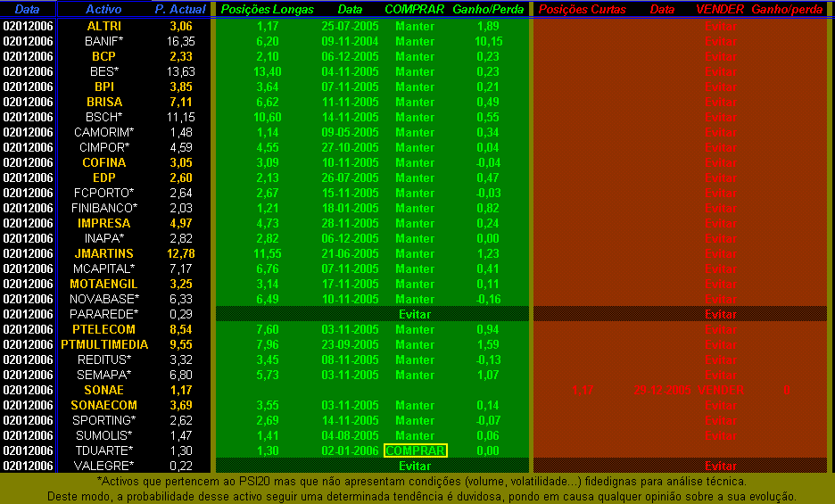Screen dimensions: 835x504
Task: Click the BCP asset name
Action: [103, 56]
